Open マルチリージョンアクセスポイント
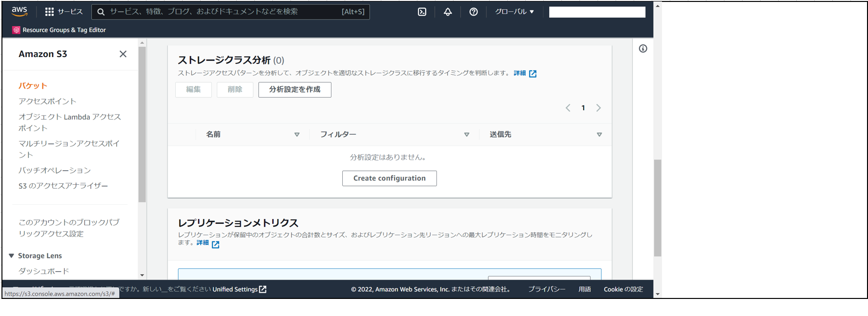This screenshot has height=316, width=868. click(x=69, y=149)
